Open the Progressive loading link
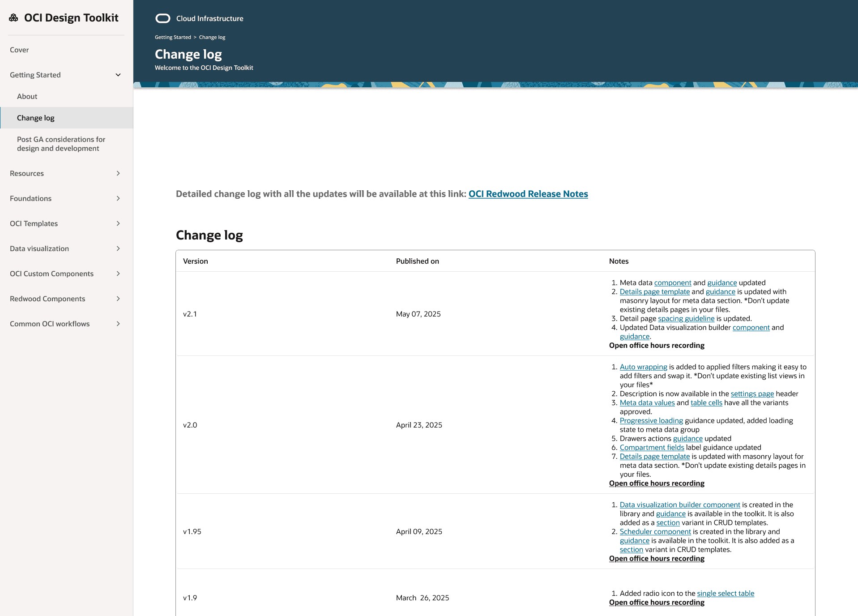Screen dimensions: 858x616 click(651, 420)
